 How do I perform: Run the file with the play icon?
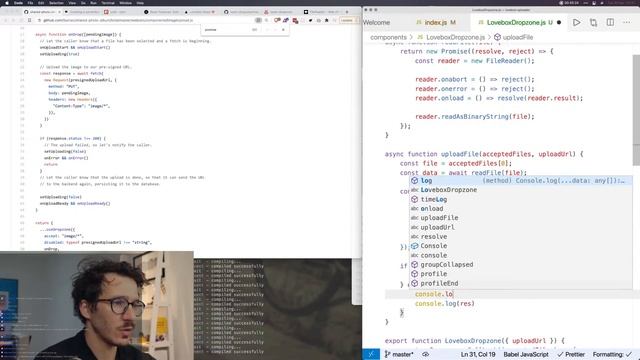pos(576,22)
